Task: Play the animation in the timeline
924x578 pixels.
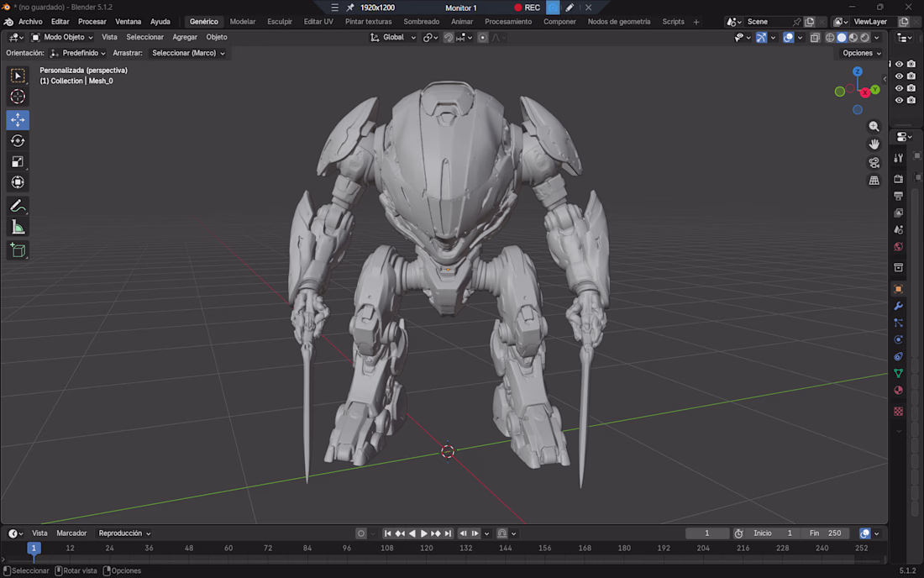Action: click(x=423, y=533)
